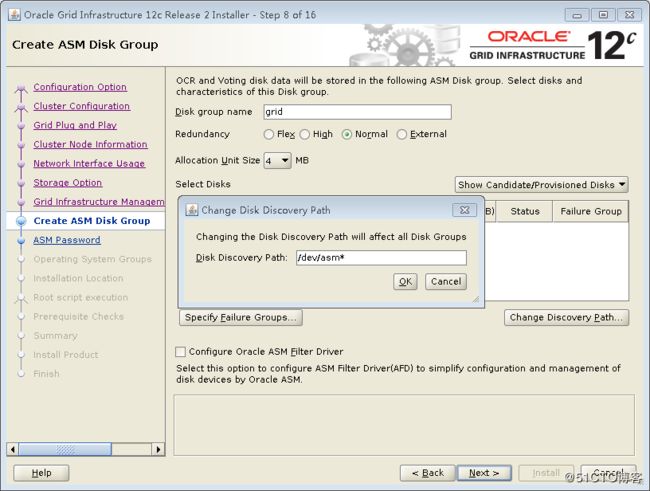Click the Disk Discovery Path input field
This screenshot has width=650, height=491.
pyautogui.click(x=381, y=258)
